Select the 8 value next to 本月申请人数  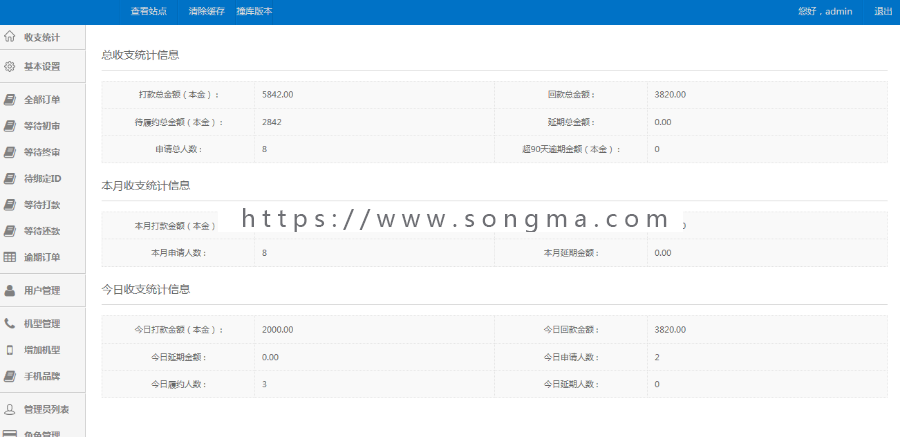[x=264, y=253]
